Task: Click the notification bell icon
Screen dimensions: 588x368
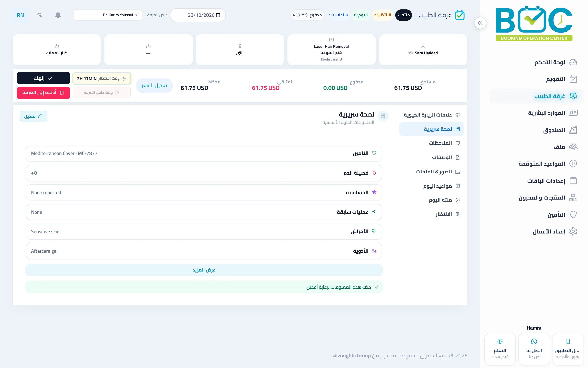Action: [x=58, y=15]
